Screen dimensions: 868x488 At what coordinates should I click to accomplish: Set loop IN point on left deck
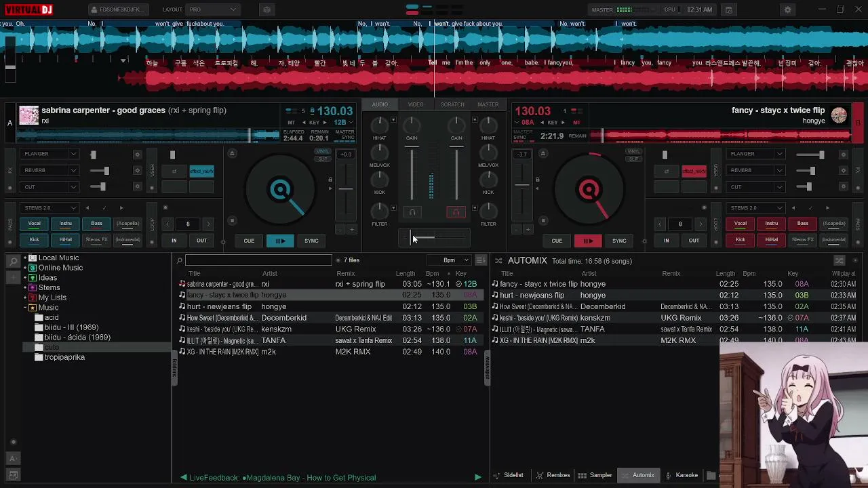point(174,241)
